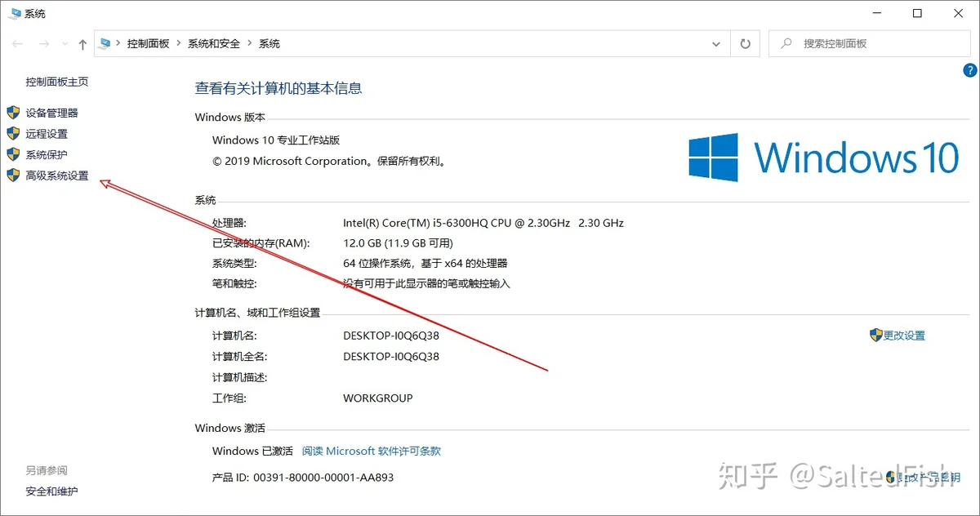Close the System window
This screenshot has width=980, height=516.
coord(958,13)
